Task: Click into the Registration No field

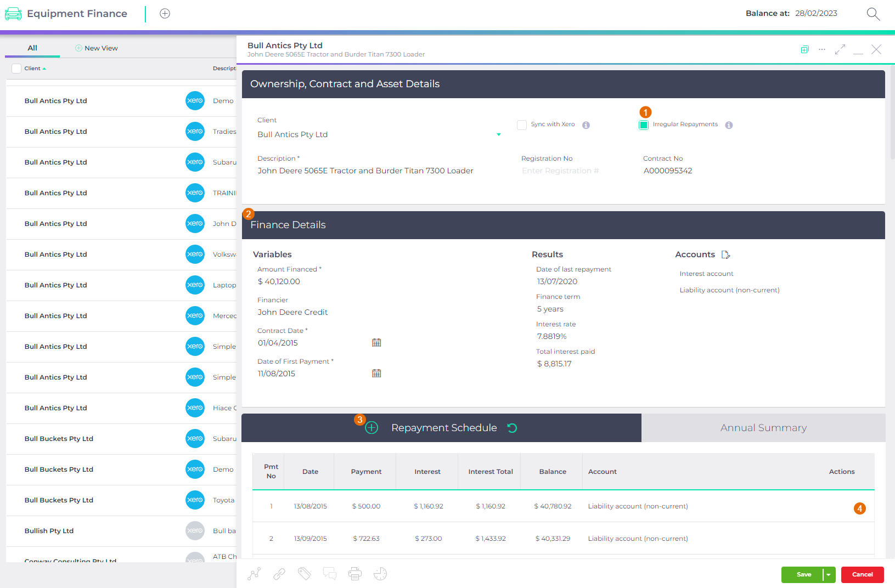Action: (x=560, y=171)
